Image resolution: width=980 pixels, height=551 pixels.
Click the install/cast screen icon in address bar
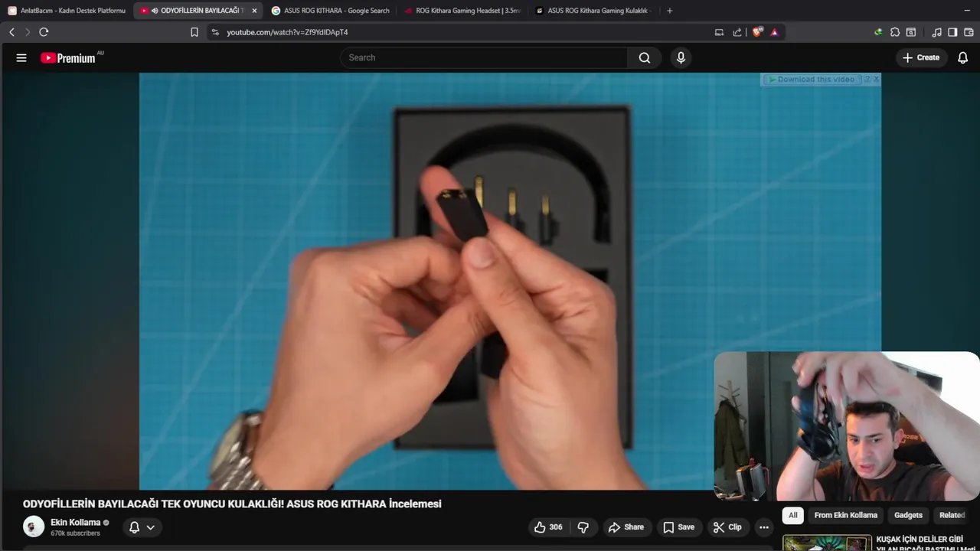pyautogui.click(x=719, y=32)
